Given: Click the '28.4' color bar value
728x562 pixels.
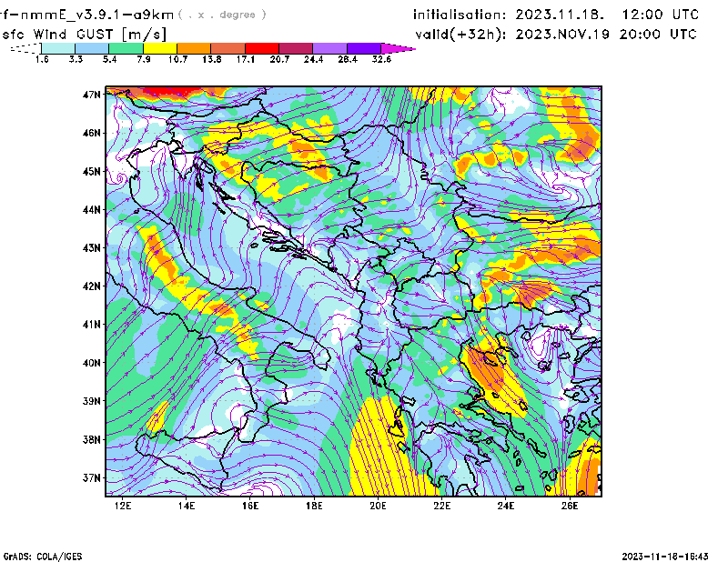Looking at the screenshot, I should tap(348, 59).
